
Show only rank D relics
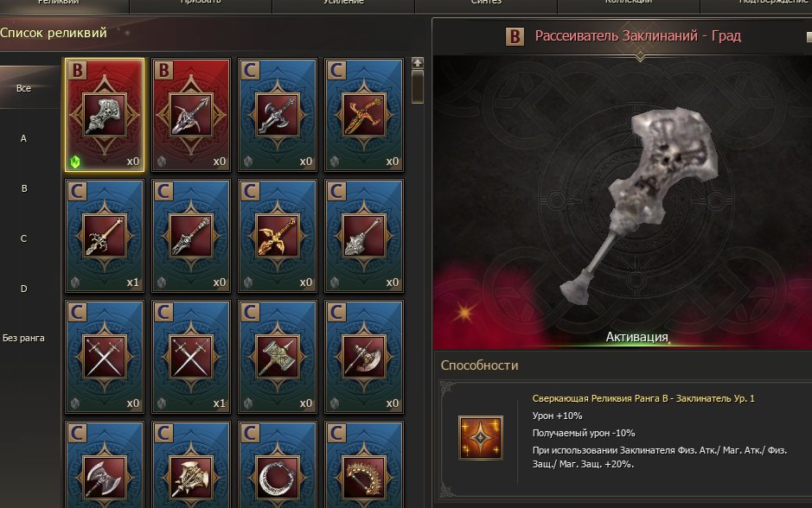pyautogui.click(x=24, y=289)
